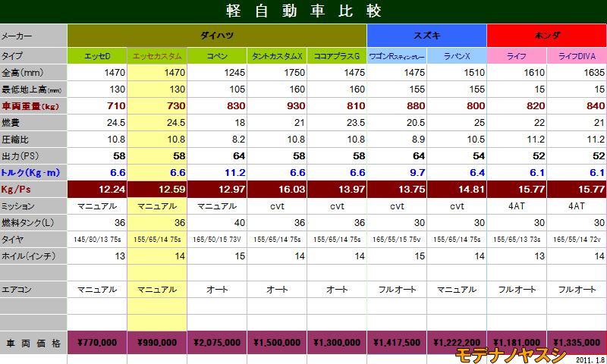
Task: Select the 燃費 row label
Action: pyautogui.click(x=33, y=123)
